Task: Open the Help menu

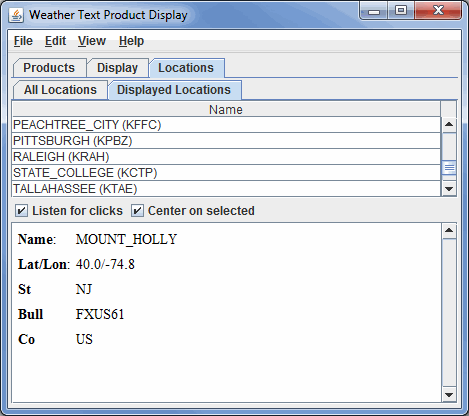Action: click(131, 41)
